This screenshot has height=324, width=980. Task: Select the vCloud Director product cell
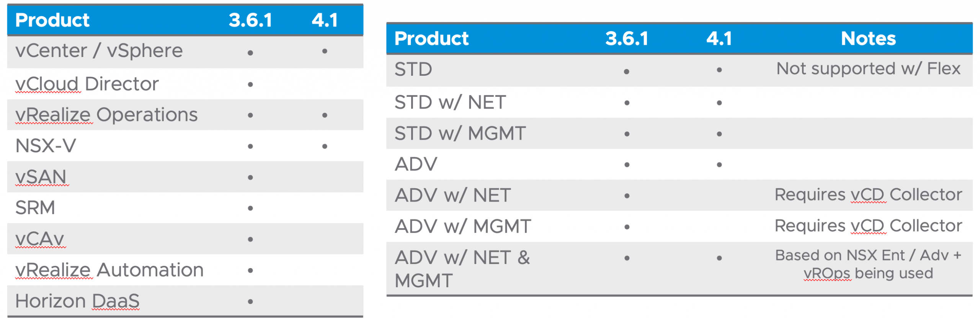pos(87,84)
